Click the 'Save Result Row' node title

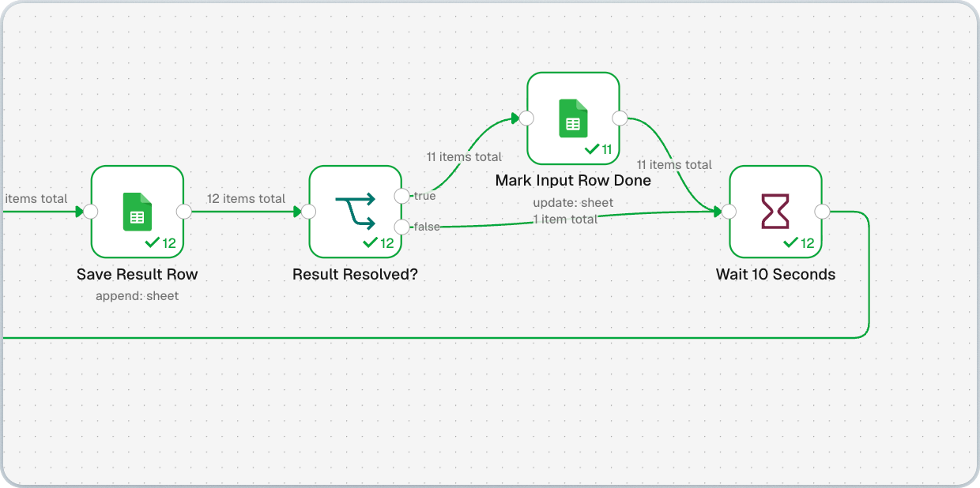pyautogui.click(x=138, y=275)
